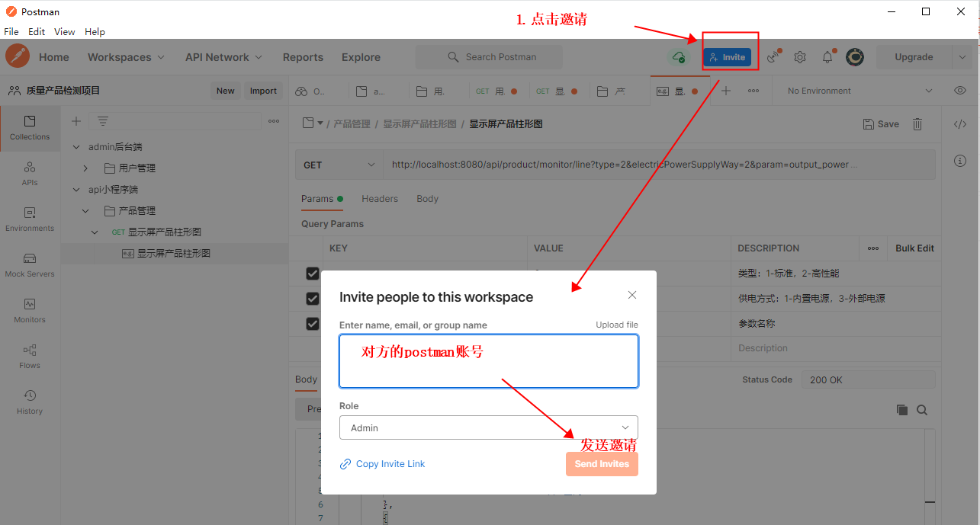Click the Upgrade button
The width and height of the screenshot is (980, 525).
[x=914, y=57]
